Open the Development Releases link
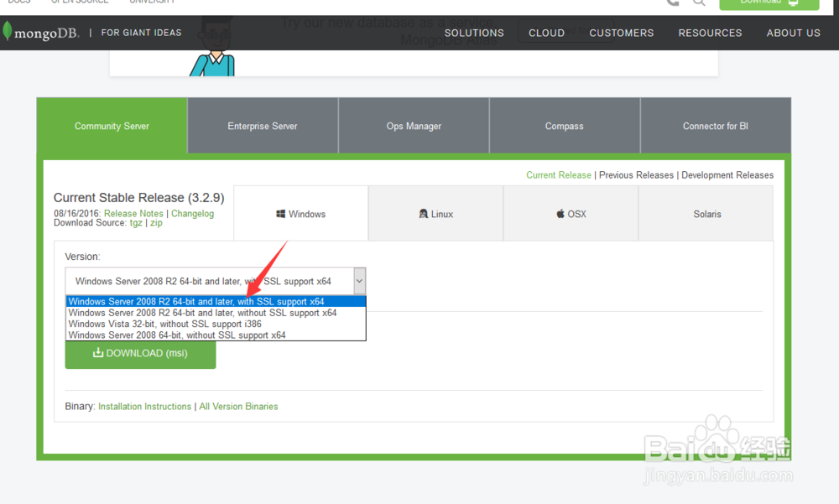 [x=727, y=175]
